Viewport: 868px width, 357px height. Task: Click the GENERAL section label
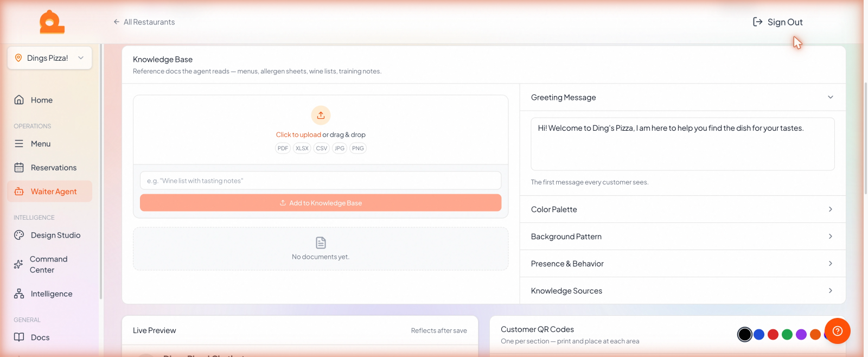27,320
